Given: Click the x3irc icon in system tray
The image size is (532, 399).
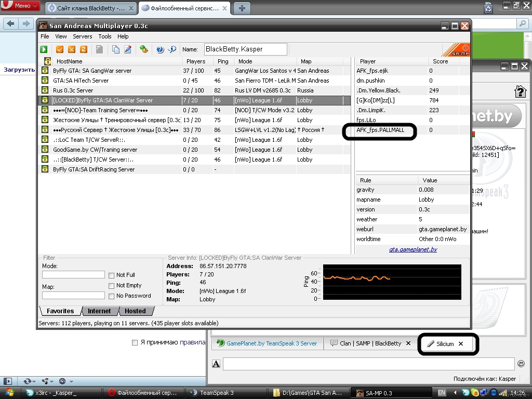Looking at the screenshot, I should point(466,393).
